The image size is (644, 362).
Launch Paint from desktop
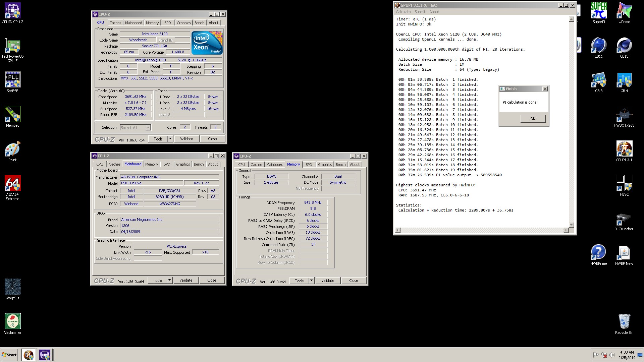pyautogui.click(x=12, y=152)
